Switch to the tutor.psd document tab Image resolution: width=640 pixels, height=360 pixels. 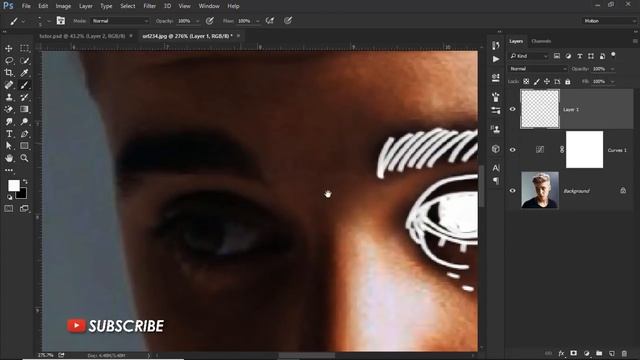82,36
